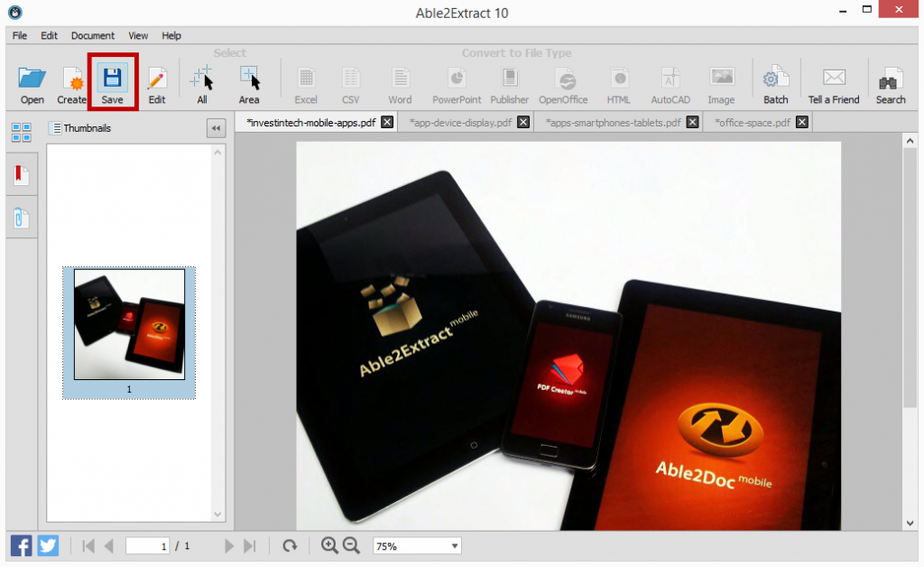Image resolution: width=924 pixels, height=567 pixels.
Task: Rotate the page icon
Action: (290, 546)
